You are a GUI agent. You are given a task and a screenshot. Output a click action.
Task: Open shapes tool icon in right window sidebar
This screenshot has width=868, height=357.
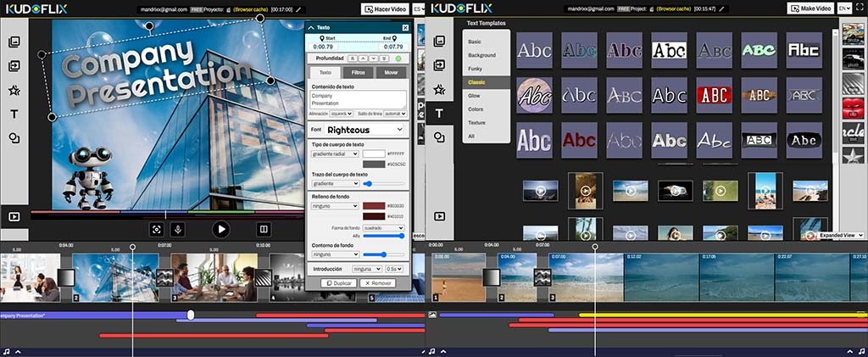coord(440,137)
